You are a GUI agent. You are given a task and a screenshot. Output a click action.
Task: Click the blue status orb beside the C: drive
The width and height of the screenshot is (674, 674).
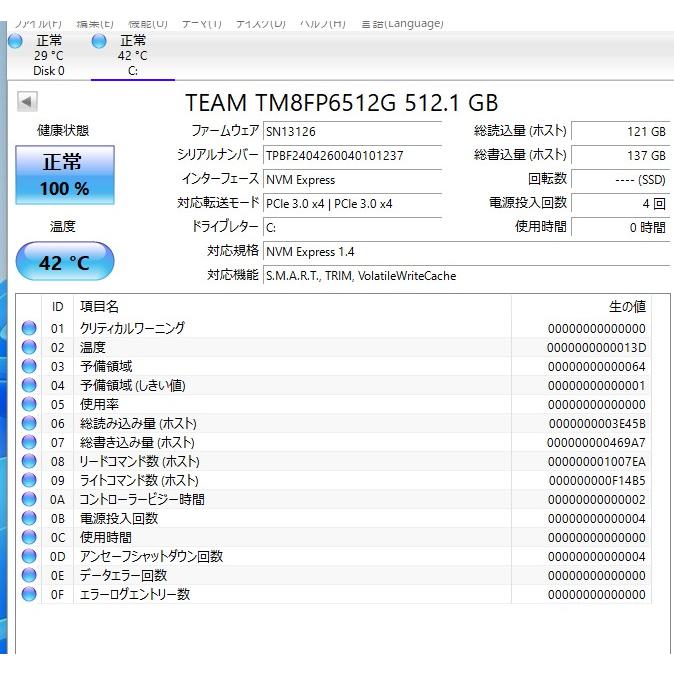[x=99, y=41]
